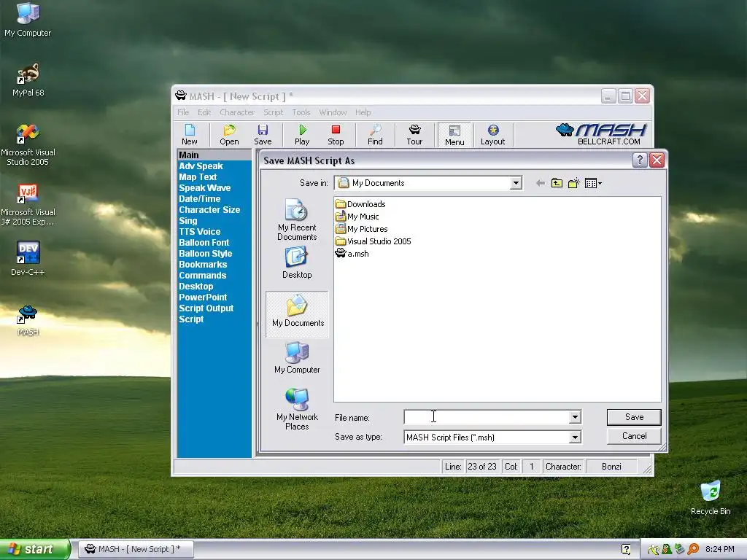The width and height of the screenshot is (747, 560).
Task: Select Script Output in the side panel
Action: [206, 308]
